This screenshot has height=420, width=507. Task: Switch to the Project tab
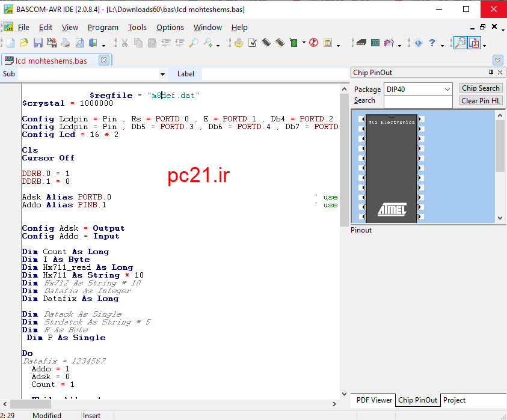pos(454,400)
